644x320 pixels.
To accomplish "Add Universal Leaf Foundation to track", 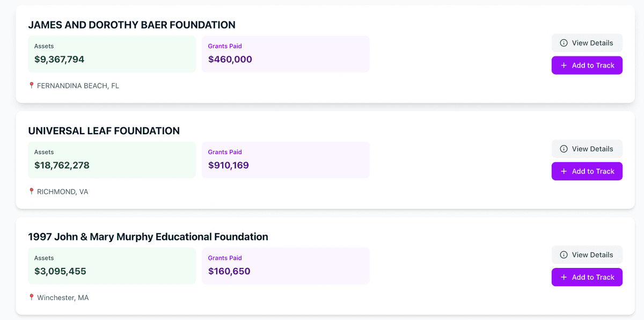I will pos(587,171).
